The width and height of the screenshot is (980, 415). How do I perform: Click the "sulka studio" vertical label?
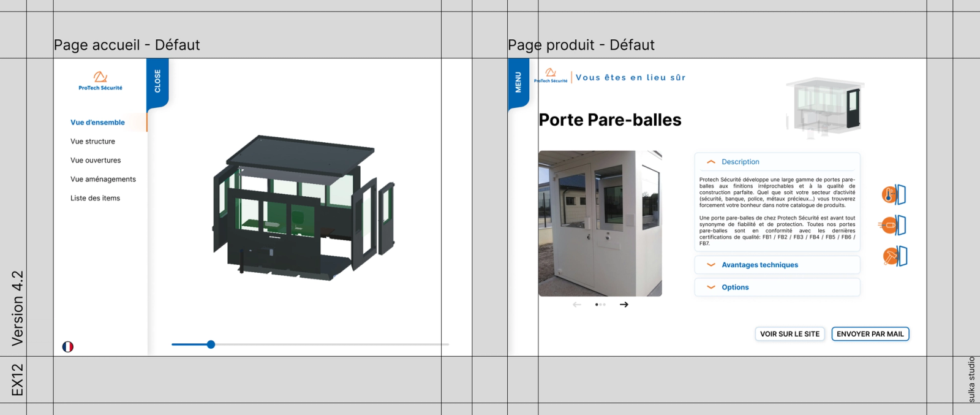point(971,380)
